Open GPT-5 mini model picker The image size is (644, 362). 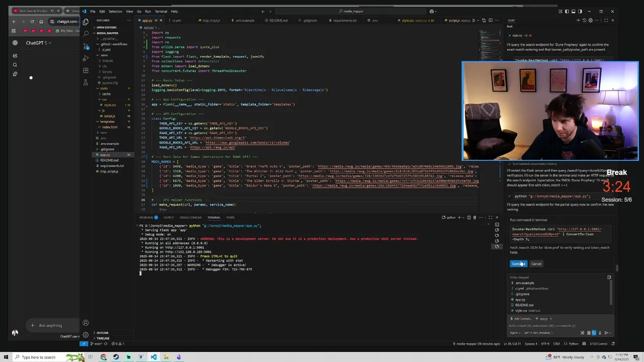click(x=538, y=333)
